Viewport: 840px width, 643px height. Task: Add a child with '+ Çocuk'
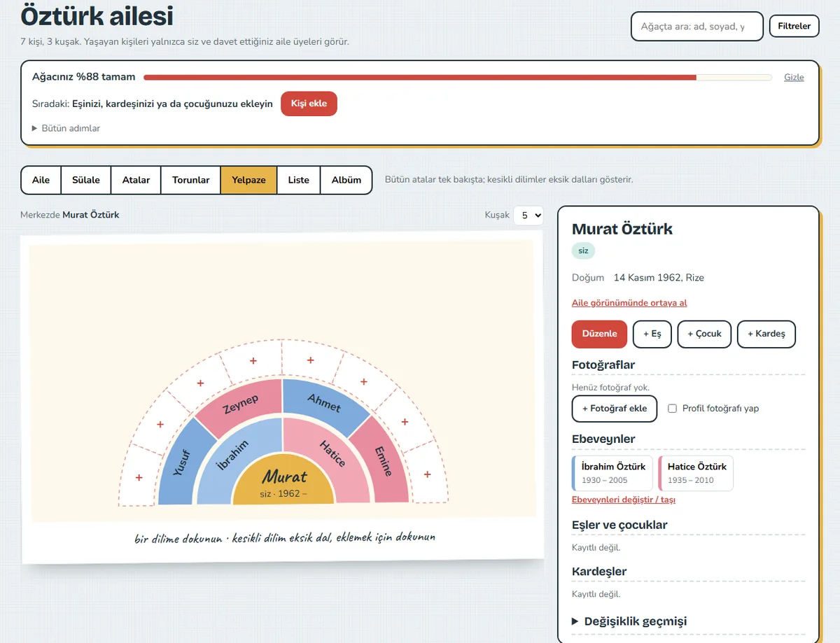coord(704,334)
